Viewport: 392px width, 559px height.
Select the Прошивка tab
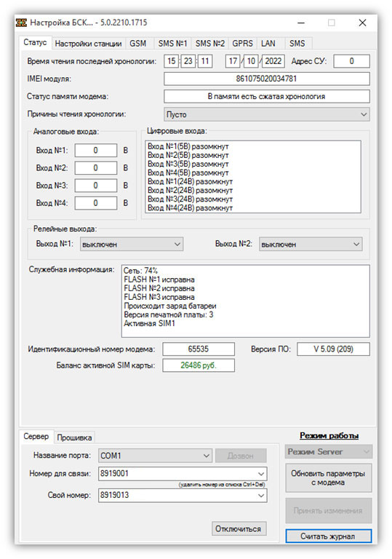74,437
